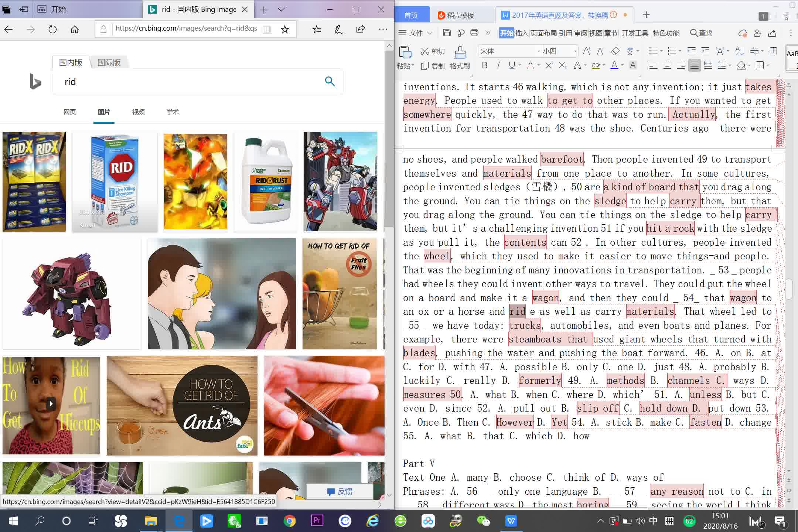Open the 文件 menu dropdown in WPS

[x=416, y=33]
